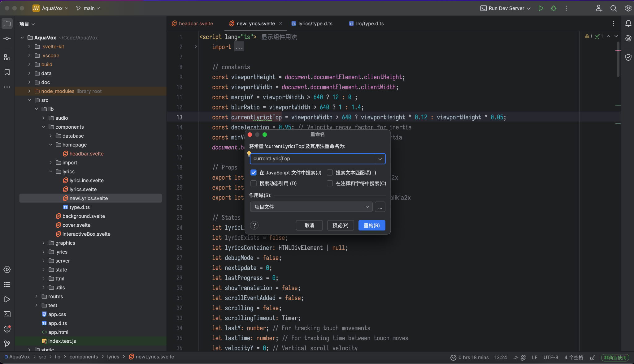Confirm rename with the 重构(R) button
The image size is (634, 364).
pos(371,225)
